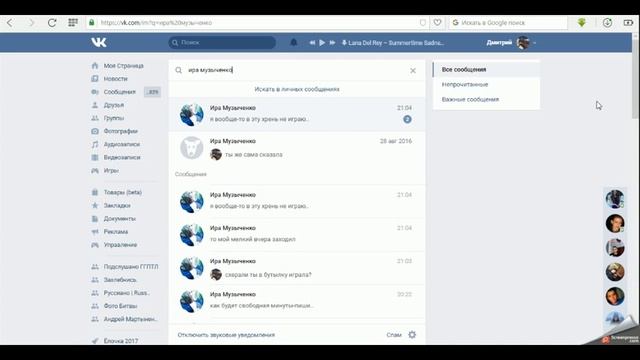Open Андрей Мартынен.. link in sidebar

[x=131, y=319]
